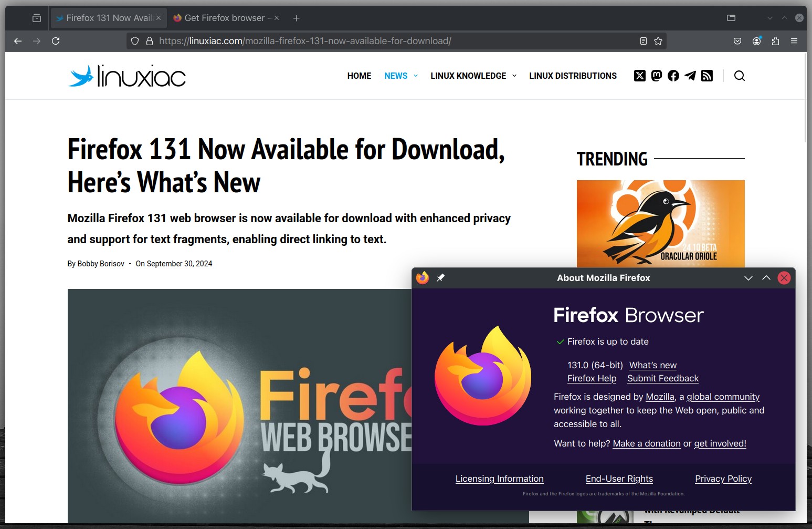Viewport: 812px width, 529px height.
Task: Open the Extensions panel
Action: tap(775, 41)
